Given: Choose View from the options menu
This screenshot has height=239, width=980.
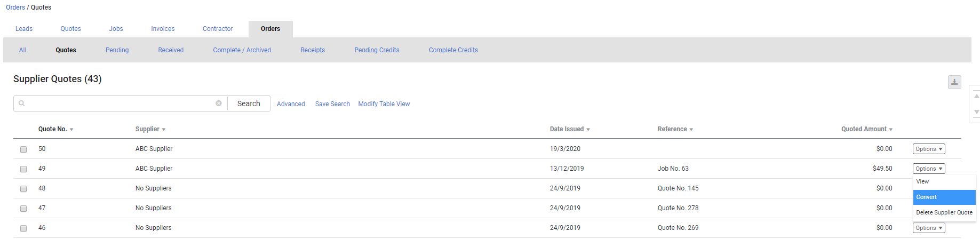Looking at the screenshot, I should (x=944, y=182).
